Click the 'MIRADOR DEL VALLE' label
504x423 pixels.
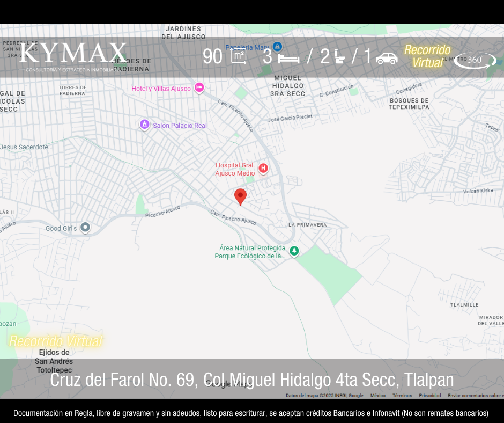491,320
